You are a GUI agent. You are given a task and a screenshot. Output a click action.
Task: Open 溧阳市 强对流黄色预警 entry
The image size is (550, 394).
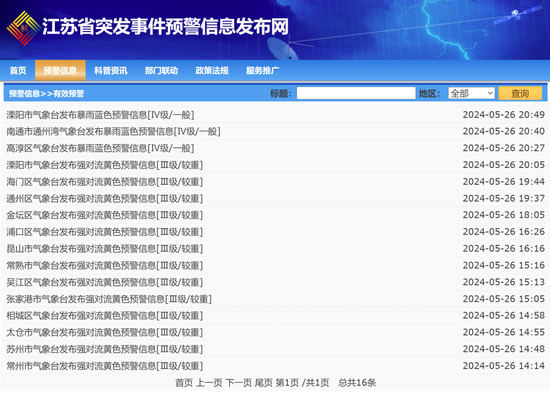[105, 165]
